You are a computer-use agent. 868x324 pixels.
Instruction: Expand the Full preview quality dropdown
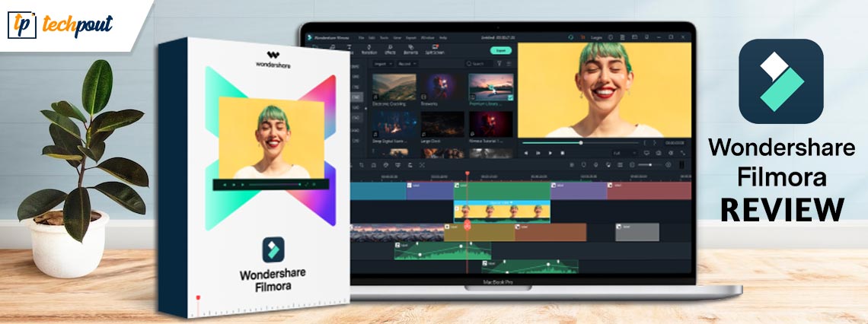click(624, 153)
